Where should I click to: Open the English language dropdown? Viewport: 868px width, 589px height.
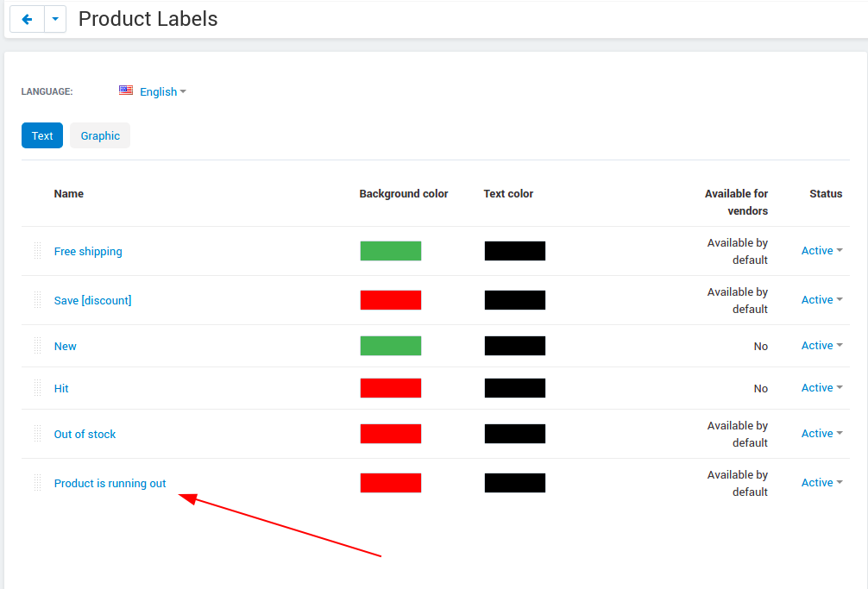[x=163, y=91]
